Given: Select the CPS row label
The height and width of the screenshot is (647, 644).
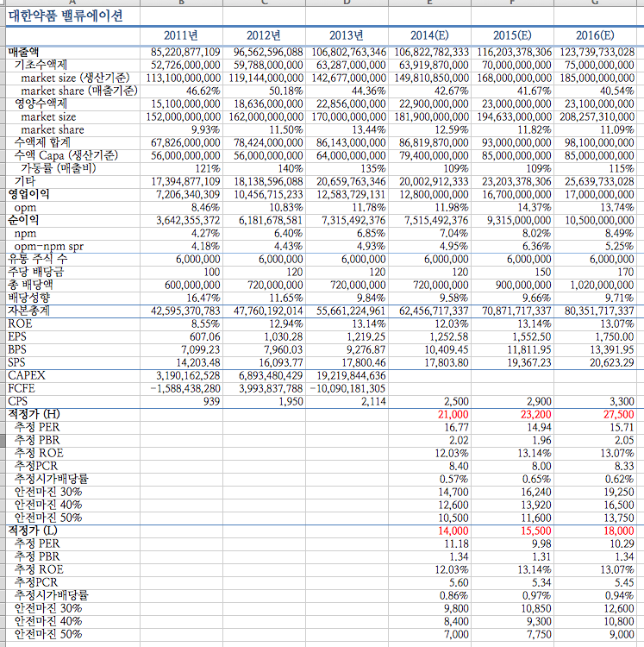Looking at the screenshot, I should tap(17, 401).
